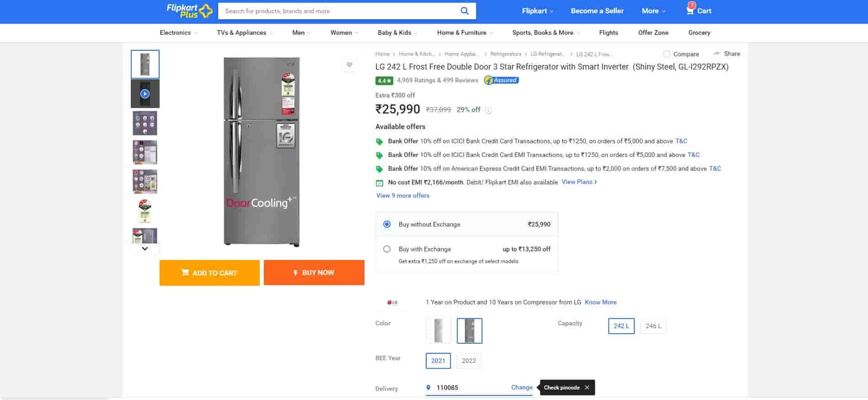Open the shopping Cart icon
This screenshot has height=400, width=868.
point(690,11)
